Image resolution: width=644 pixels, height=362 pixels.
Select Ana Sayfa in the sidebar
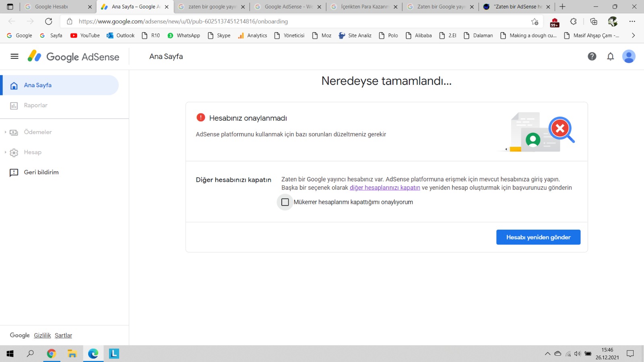coord(60,85)
